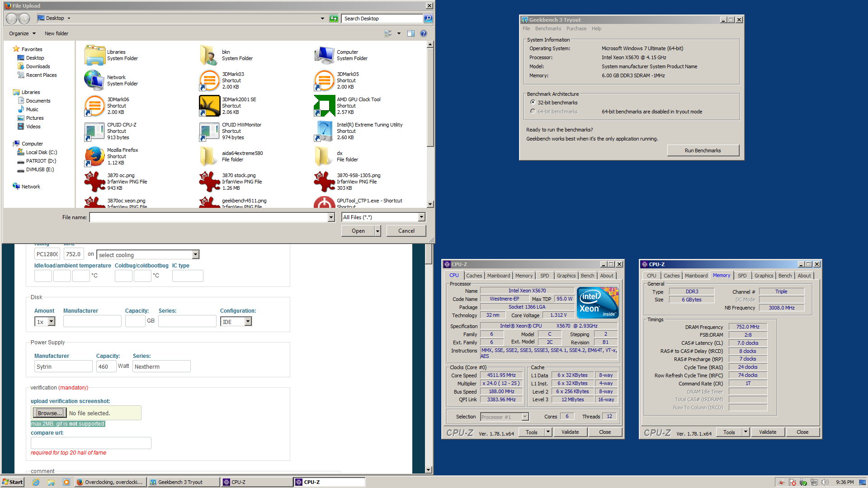
Task: Switch to Caches tab in left CPU-Z
Action: coord(474,276)
